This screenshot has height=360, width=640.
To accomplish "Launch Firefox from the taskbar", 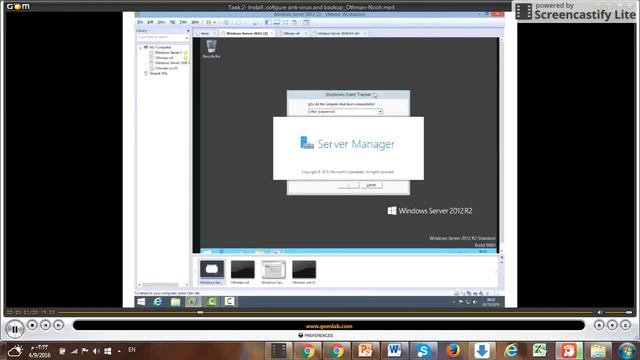I will tap(453, 351).
